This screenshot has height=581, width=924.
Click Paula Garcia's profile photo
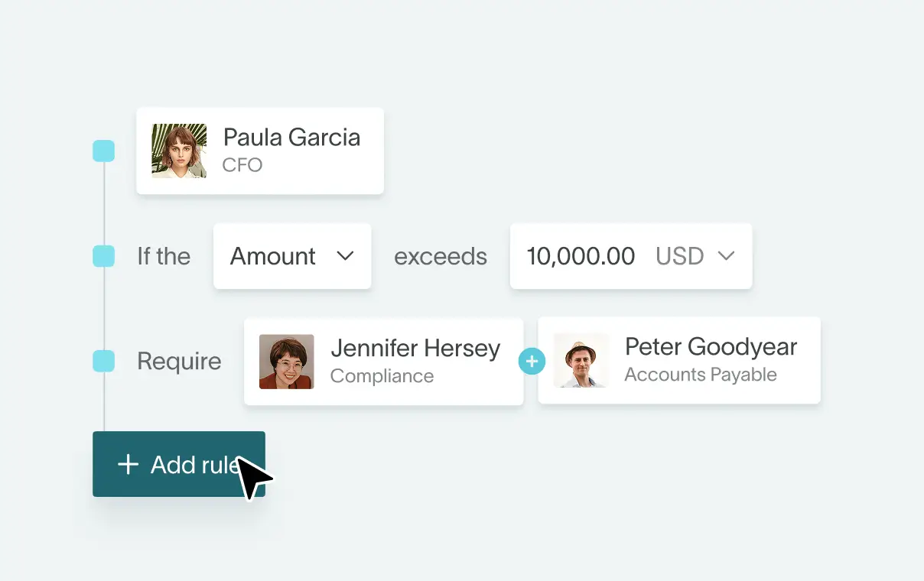178,151
